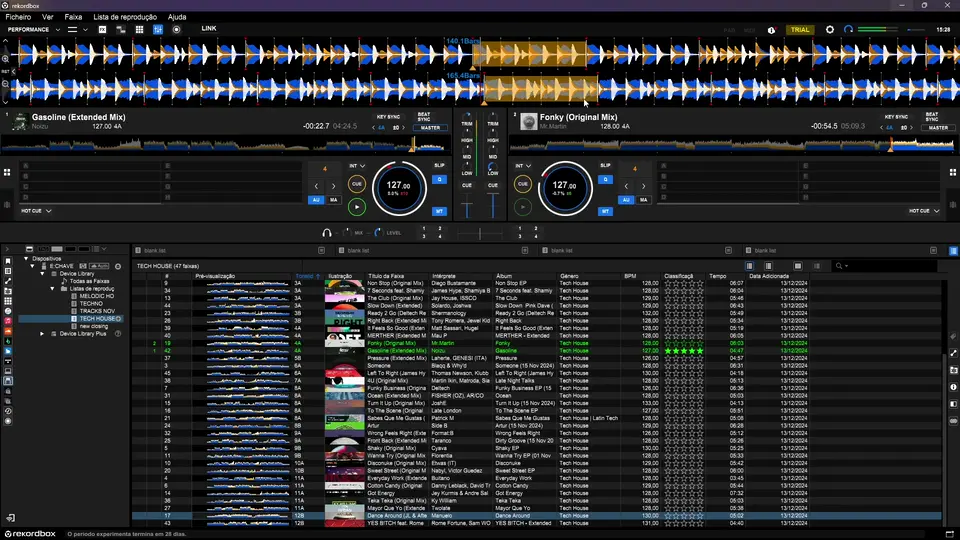This screenshot has height=540, width=960.
Task: Open the Beatport source in the sidebar
Action: point(8,341)
